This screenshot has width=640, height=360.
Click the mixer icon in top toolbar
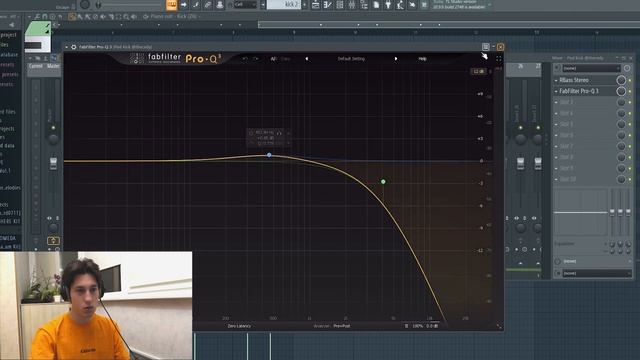pos(351,5)
